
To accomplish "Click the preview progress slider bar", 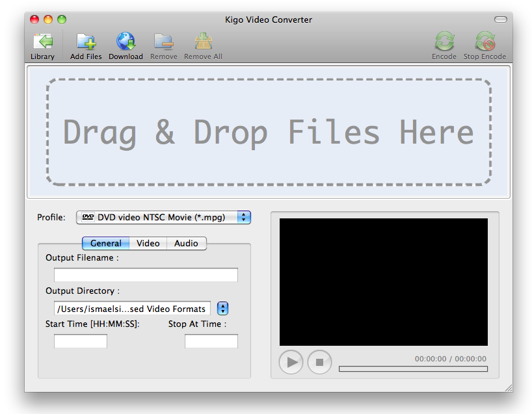I will pos(413,369).
